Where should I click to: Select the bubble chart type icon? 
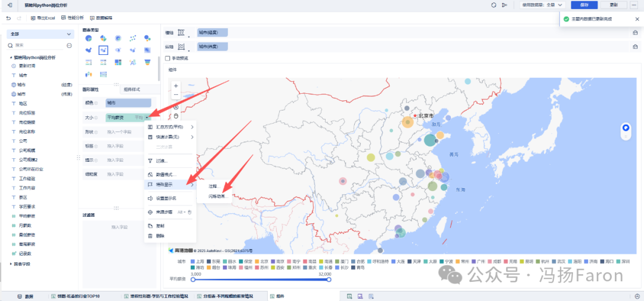[x=147, y=38]
